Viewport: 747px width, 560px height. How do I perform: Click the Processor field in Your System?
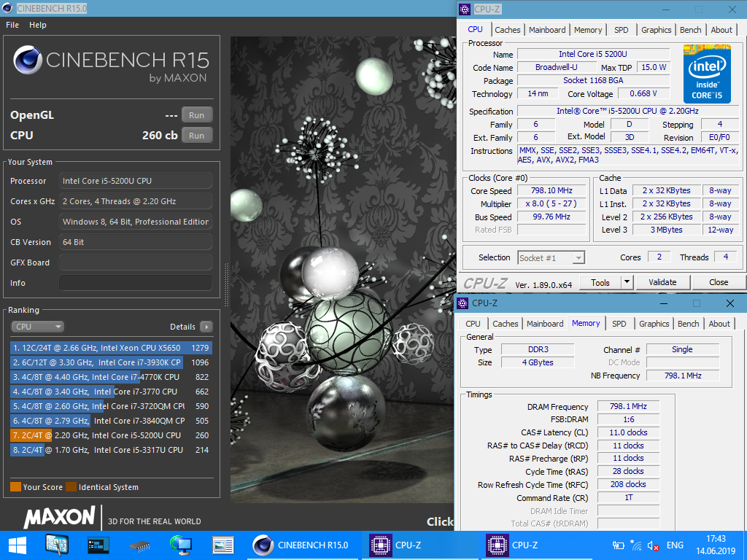click(136, 181)
